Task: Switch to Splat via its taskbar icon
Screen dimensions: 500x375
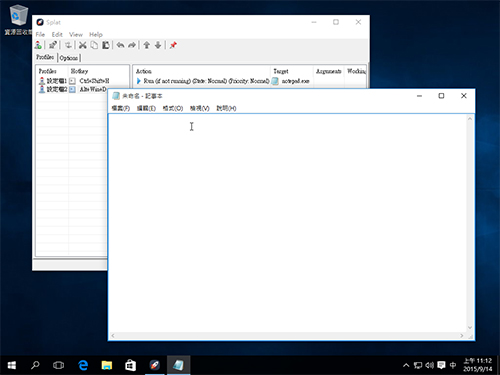Action: click(x=155, y=365)
